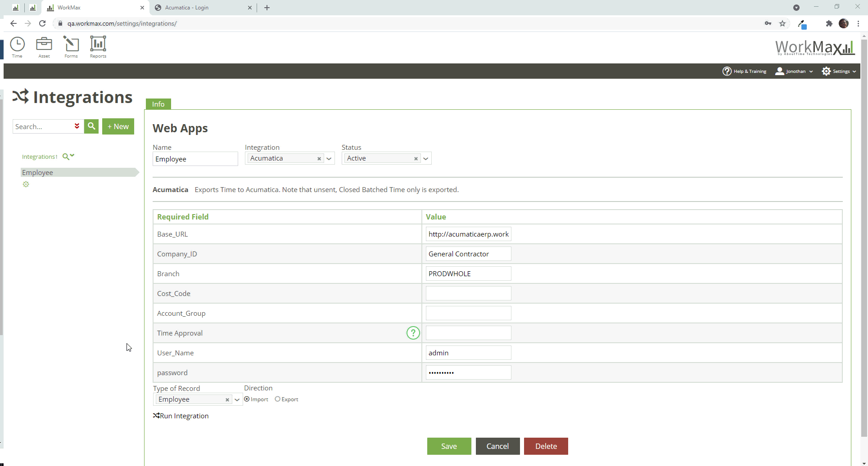Click the tab search dropdown icon

point(796,8)
